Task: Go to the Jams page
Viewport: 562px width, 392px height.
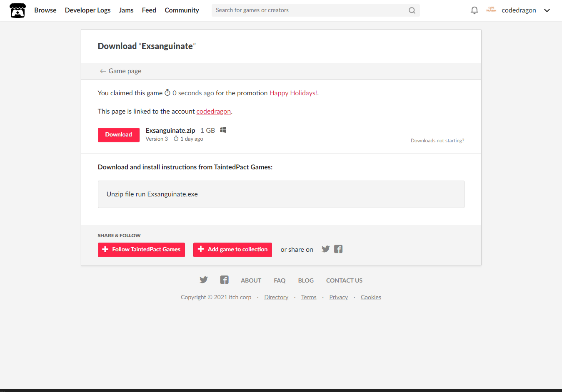Action: tap(126, 10)
